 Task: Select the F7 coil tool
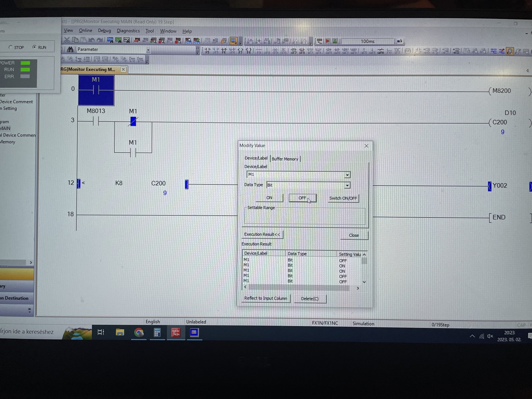[x=240, y=51]
